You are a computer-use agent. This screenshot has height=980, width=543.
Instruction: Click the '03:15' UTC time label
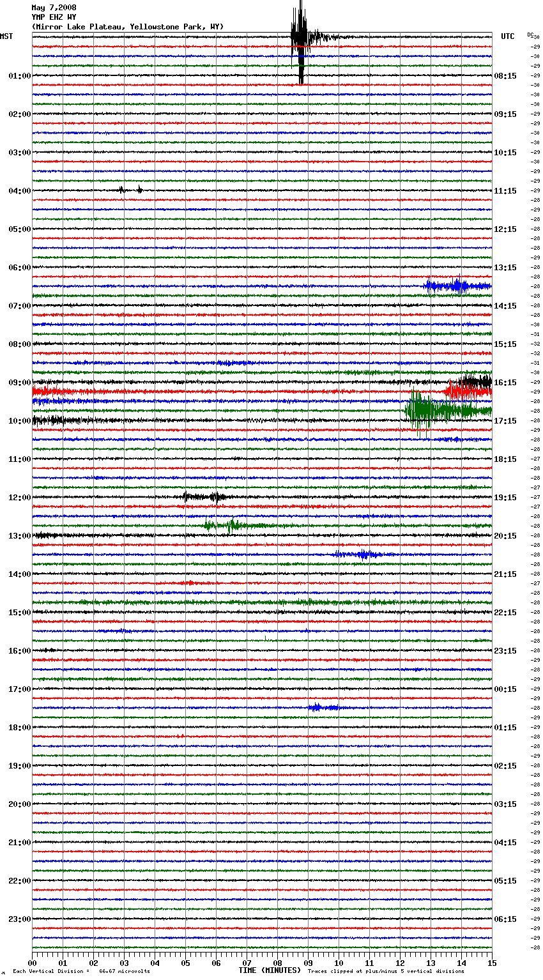[x=505, y=804]
